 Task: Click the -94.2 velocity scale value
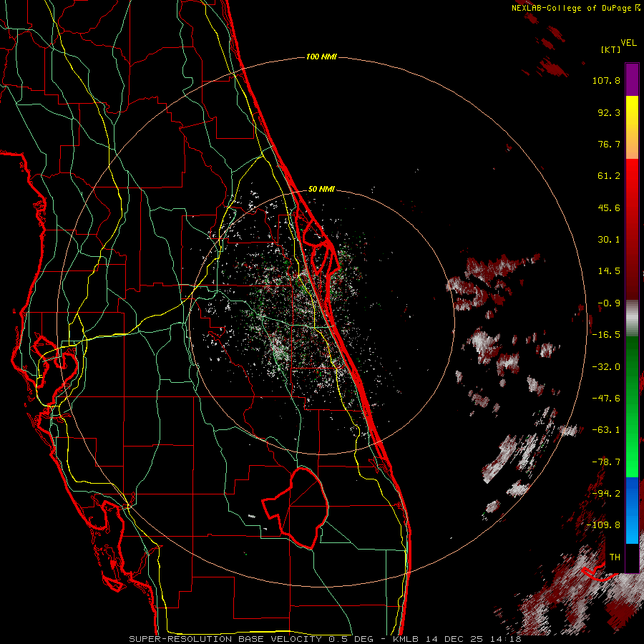tap(606, 493)
